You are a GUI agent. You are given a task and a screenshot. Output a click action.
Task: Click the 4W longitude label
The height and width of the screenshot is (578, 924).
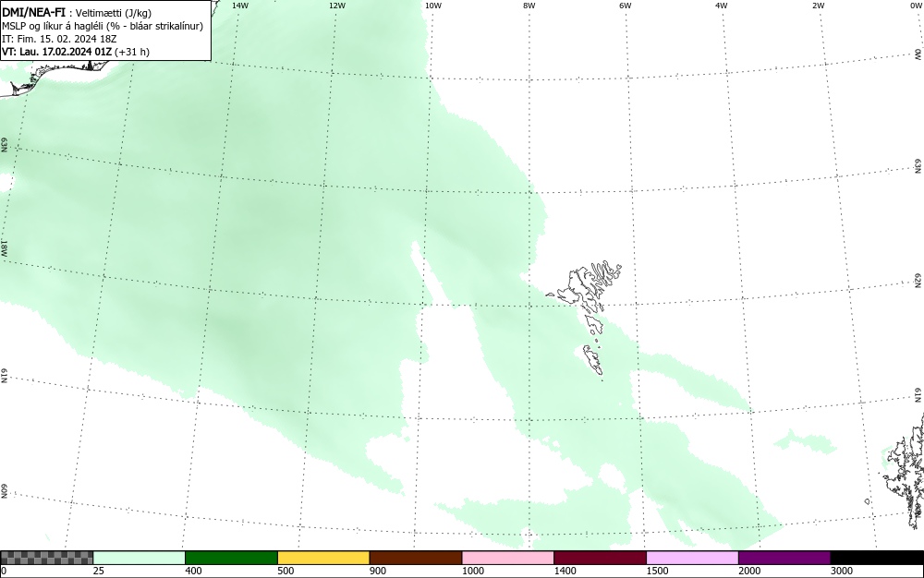722,6
